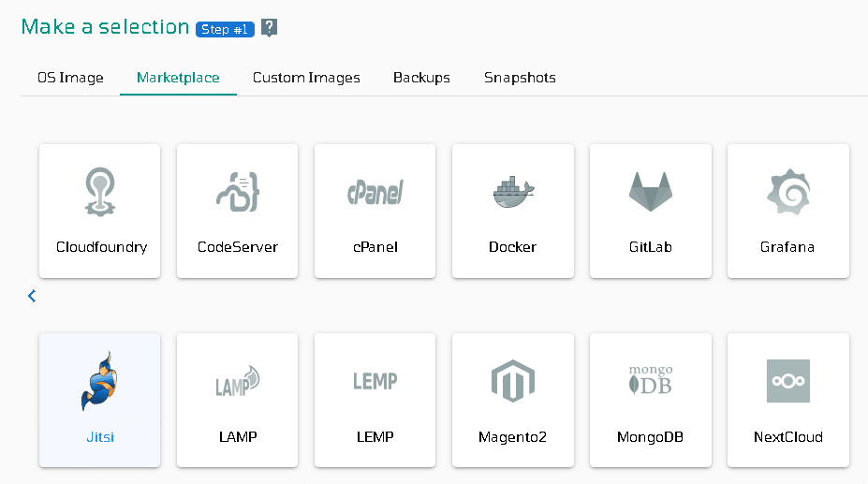Go back using the left chevron arrow

pyautogui.click(x=32, y=296)
